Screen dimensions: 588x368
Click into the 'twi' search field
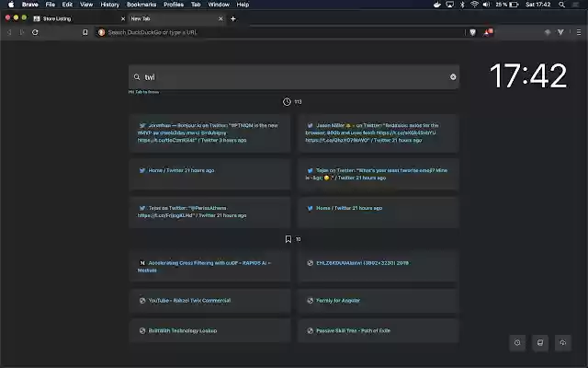[294, 77]
